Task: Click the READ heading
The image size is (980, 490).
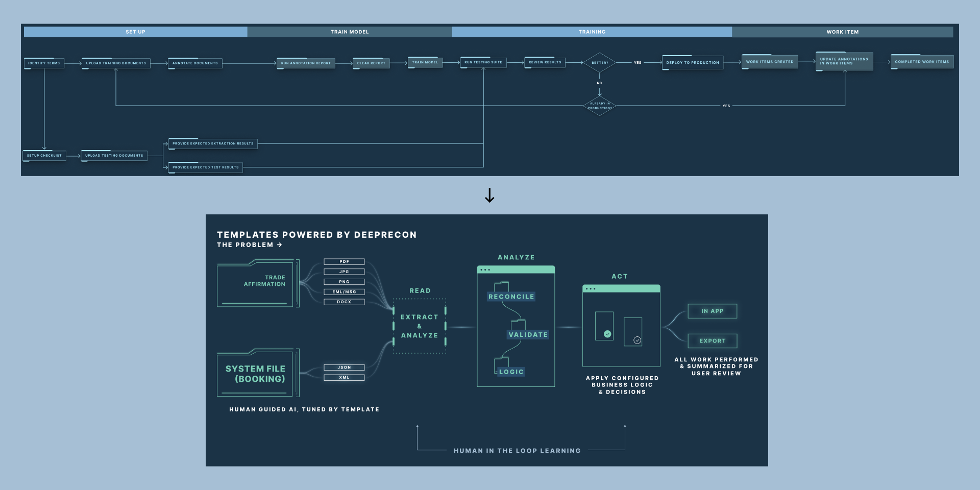Action: (420, 291)
